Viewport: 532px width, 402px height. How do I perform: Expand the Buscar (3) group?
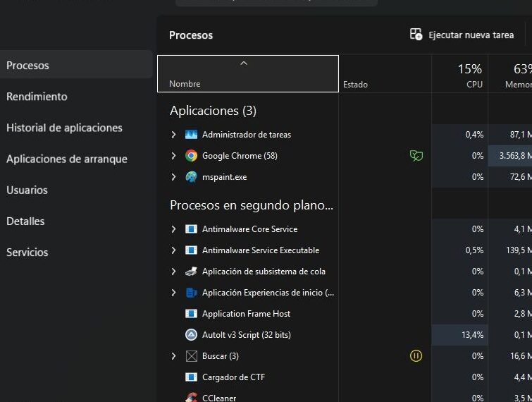[x=173, y=356]
